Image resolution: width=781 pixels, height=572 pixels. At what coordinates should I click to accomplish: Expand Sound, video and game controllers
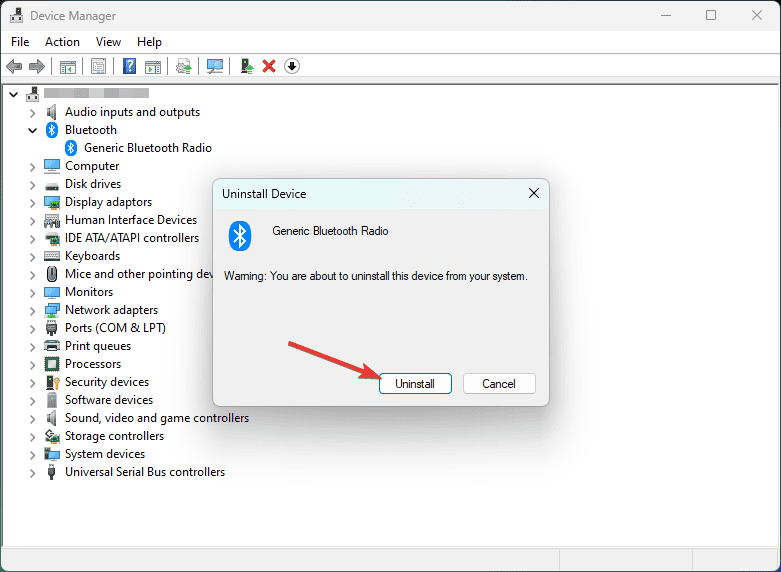tap(32, 419)
